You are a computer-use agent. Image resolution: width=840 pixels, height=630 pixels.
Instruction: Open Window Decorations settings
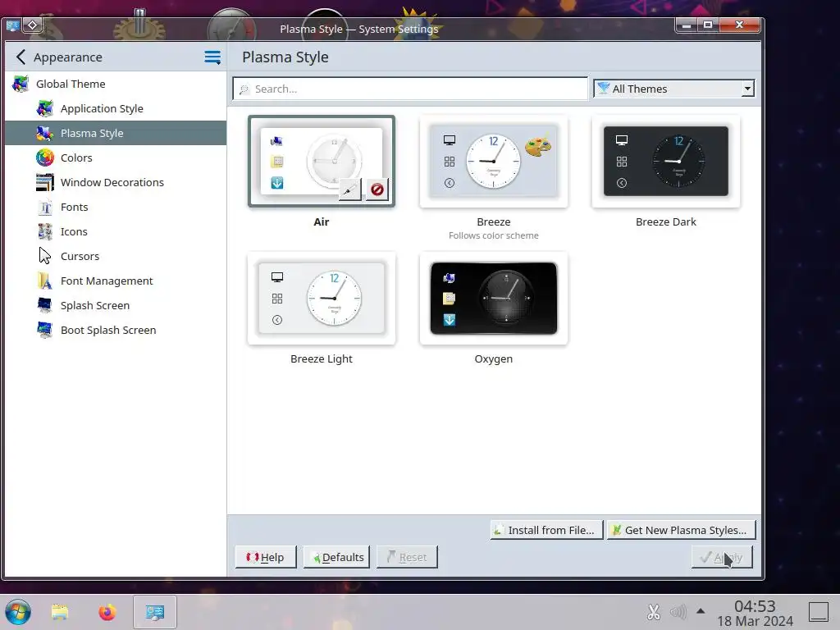116,182
